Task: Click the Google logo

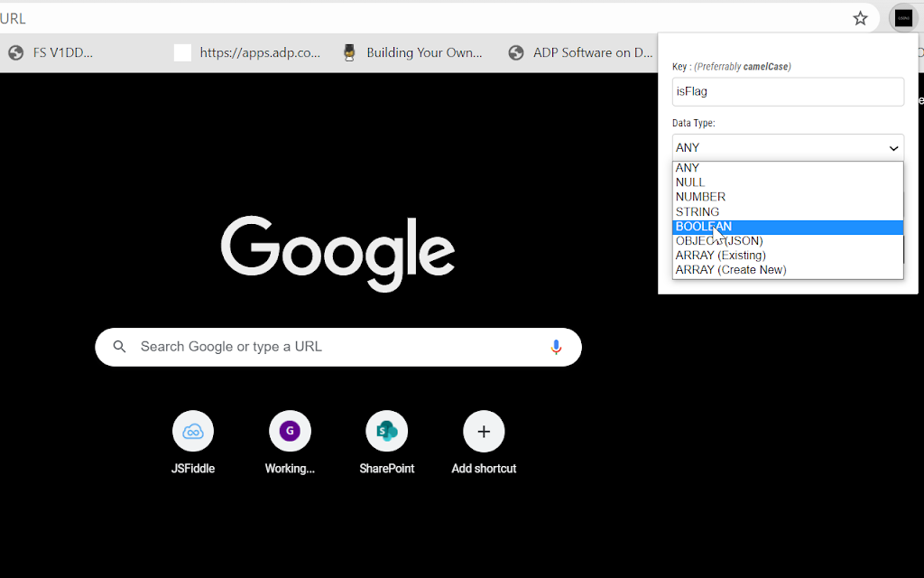Action: coord(337,254)
